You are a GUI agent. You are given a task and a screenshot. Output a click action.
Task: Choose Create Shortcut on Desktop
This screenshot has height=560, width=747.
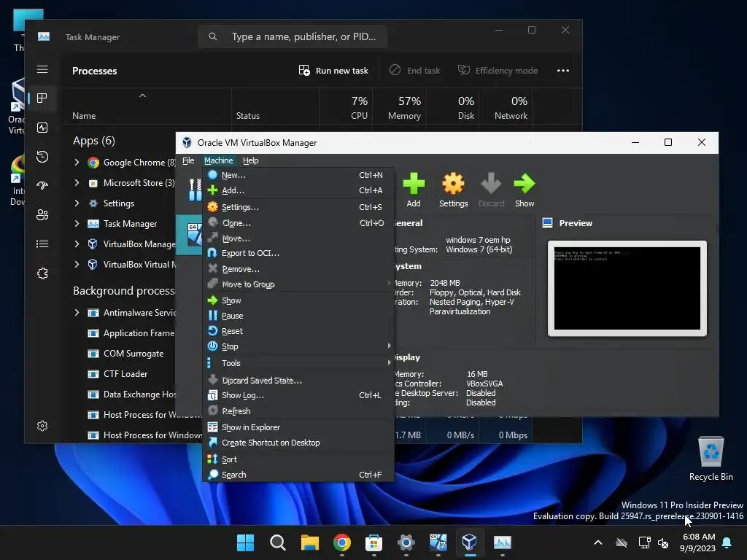[x=298, y=443]
